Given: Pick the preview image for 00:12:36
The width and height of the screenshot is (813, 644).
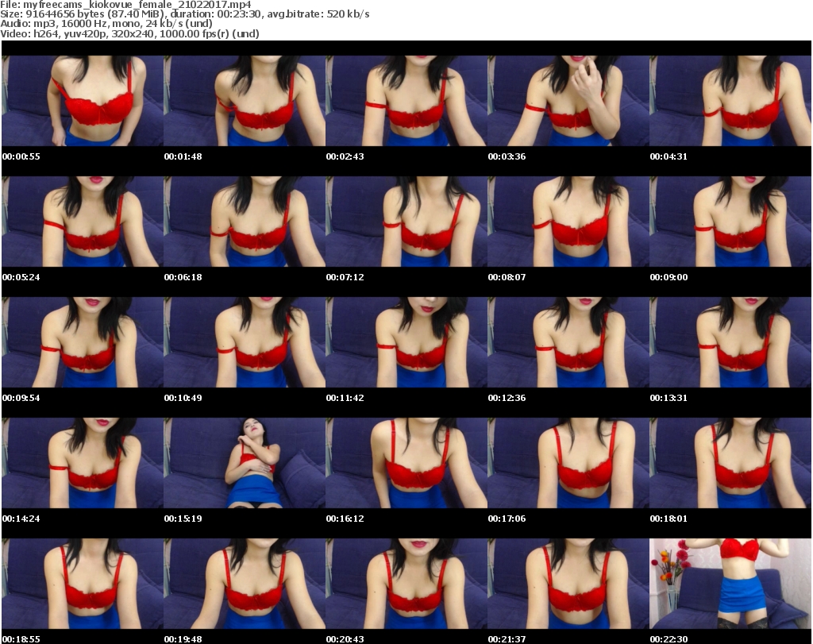Looking at the screenshot, I should [568, 342].
